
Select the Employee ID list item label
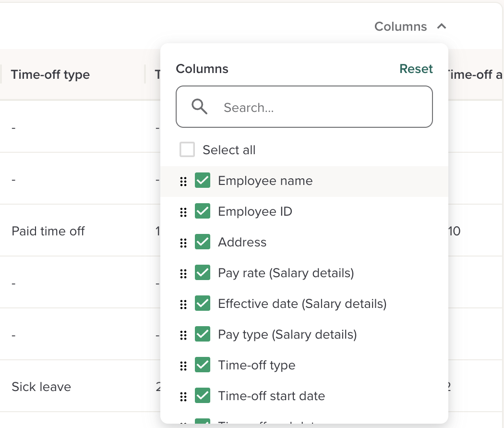click(x=255, y=211)
